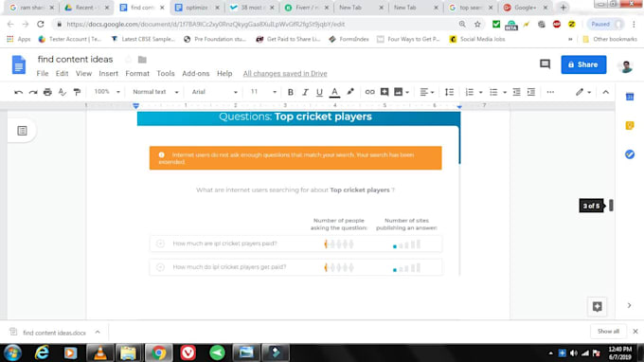Open the text color picker
Image resolution: width=644 pixels, height=362 pixels.
tap(334, 92)
